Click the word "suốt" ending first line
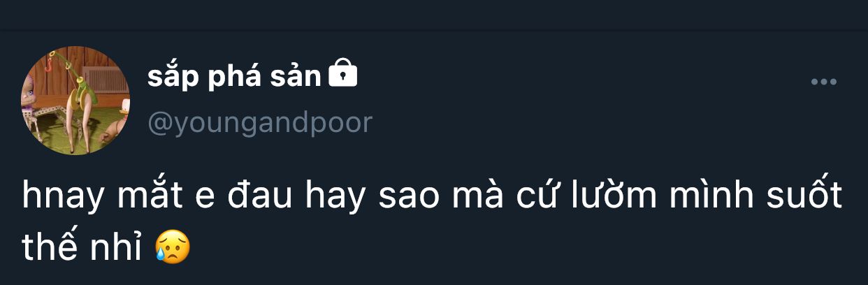Viewport: 868px width, 285px height. coord(807,196)
